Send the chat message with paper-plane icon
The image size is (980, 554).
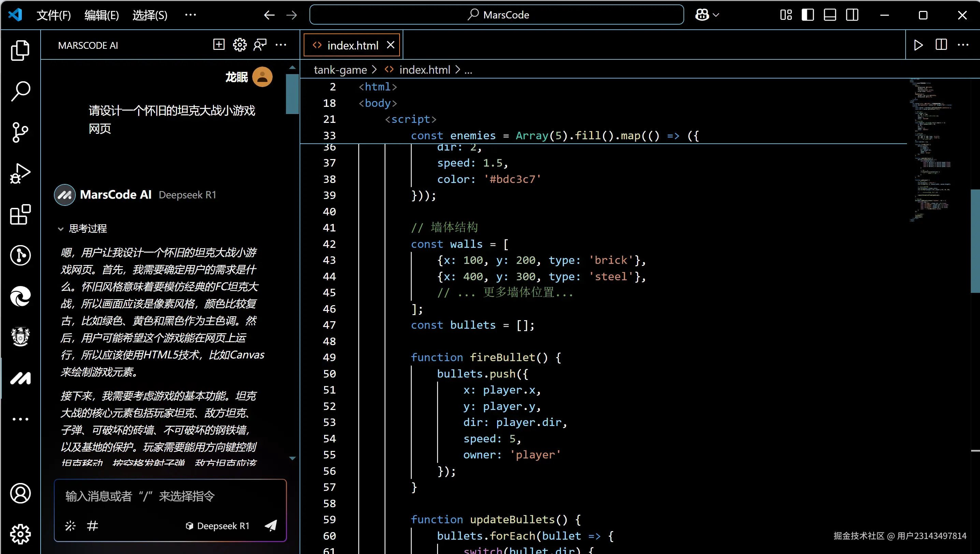coord(271,525)
